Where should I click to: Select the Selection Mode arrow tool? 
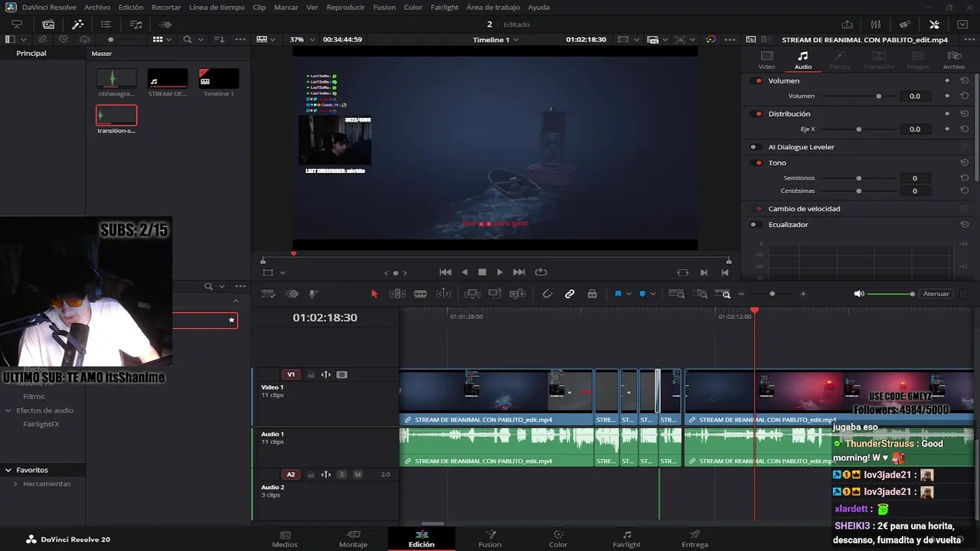click(x=374, y=294)
